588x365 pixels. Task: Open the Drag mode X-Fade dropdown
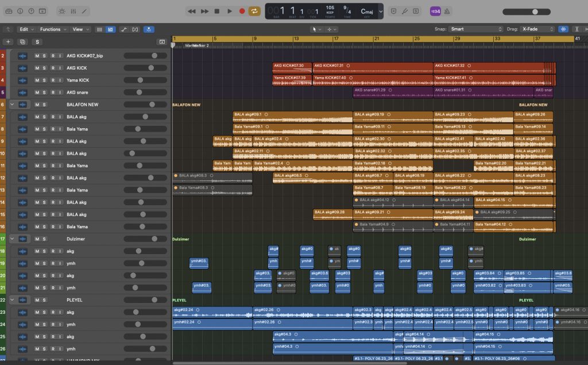[537, 29]
